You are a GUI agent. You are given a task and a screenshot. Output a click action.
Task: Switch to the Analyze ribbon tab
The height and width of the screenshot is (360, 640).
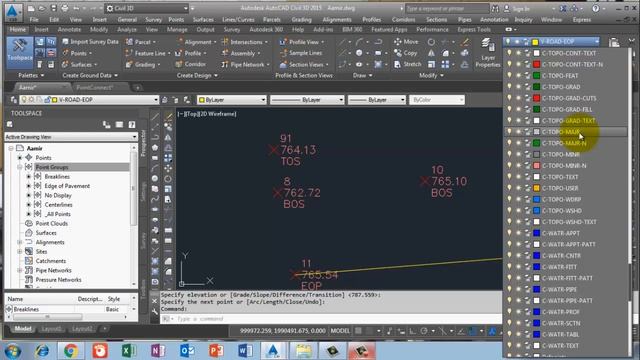[127, 29]
